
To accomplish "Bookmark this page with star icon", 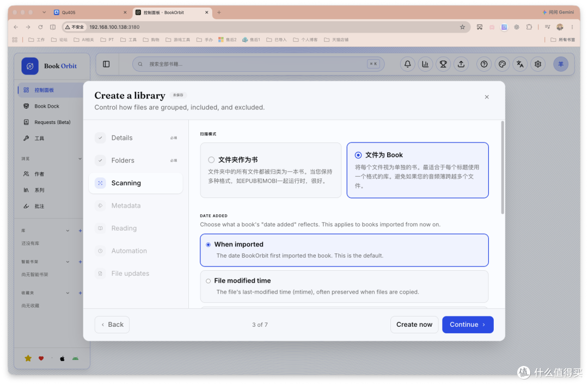I will click(462, 27).
